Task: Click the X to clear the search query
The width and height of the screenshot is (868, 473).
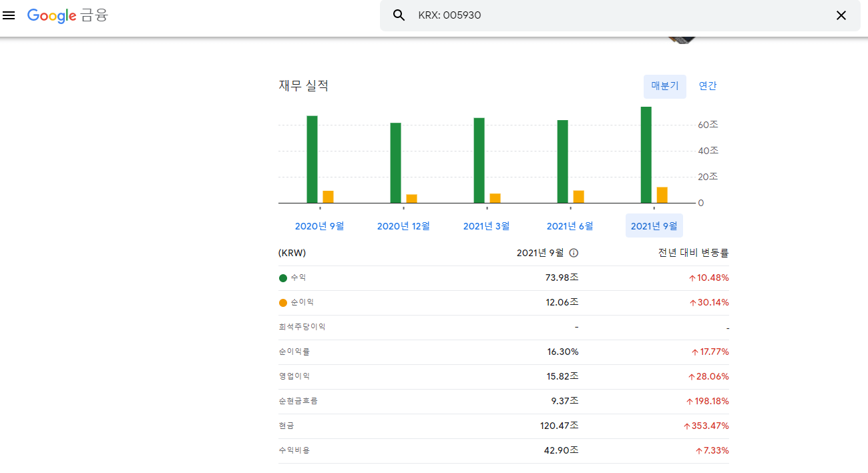Action: (x=841, y=15)
